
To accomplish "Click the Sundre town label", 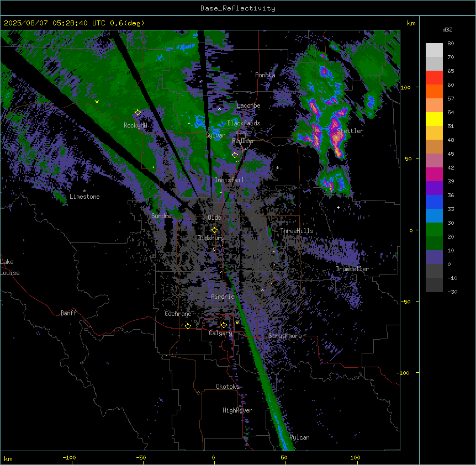I will pyautogui.click(x=161, y=216).
